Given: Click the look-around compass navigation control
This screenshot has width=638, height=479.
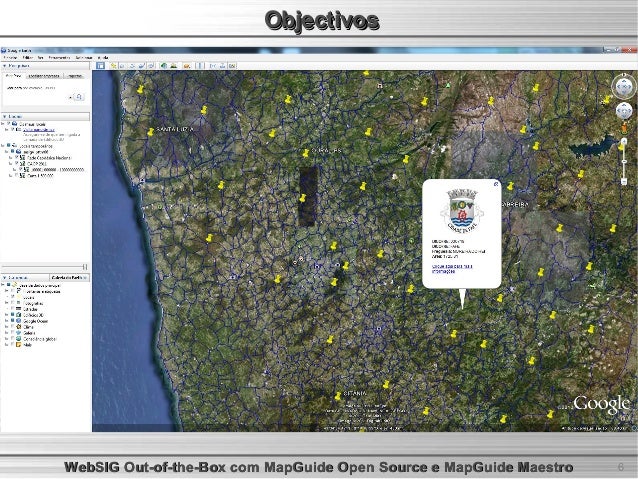Looking at the screenshot, I should pos(624,86).
